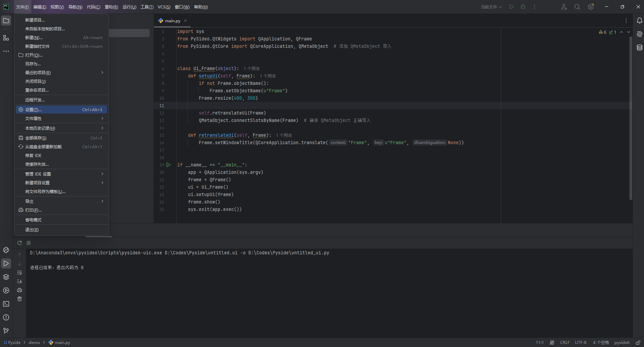Screen dimensions: 644x347
Task: Start debugging with the bug icon
Action: (x=523, y=7)
